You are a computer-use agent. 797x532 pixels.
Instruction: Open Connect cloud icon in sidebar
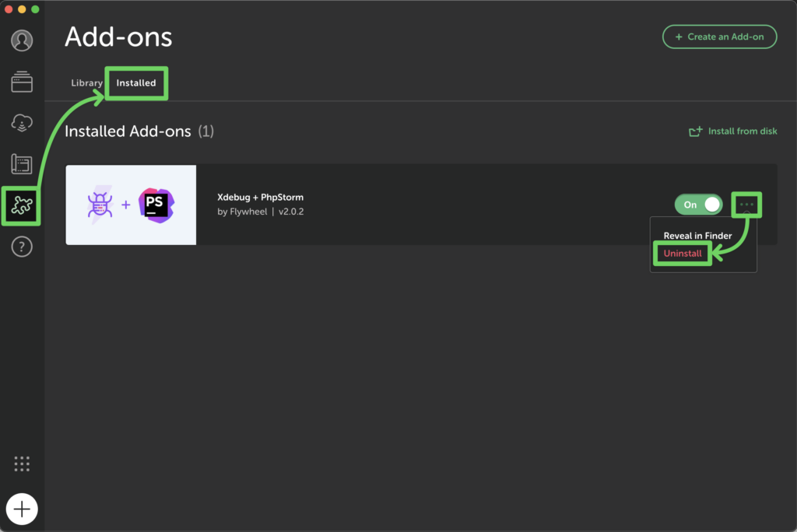coord(22,123)
